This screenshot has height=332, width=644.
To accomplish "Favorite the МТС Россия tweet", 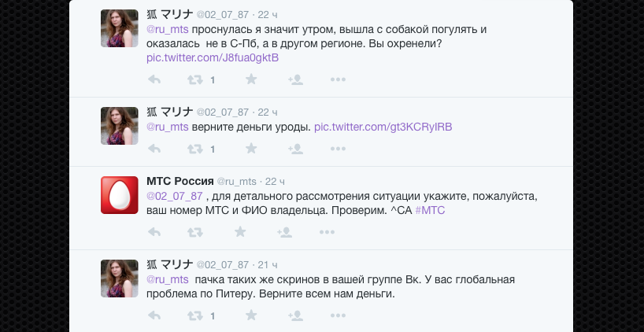I will (240, 232).
